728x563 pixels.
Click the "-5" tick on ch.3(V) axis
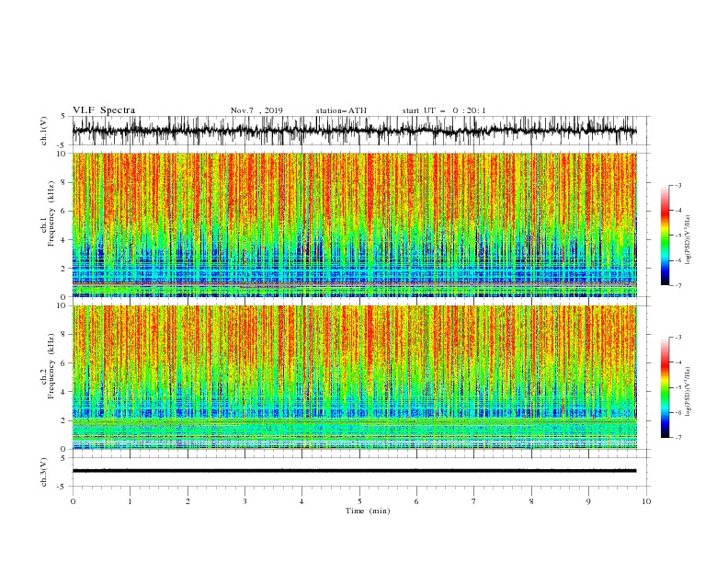pyautogui.click(x=63, y=487)
